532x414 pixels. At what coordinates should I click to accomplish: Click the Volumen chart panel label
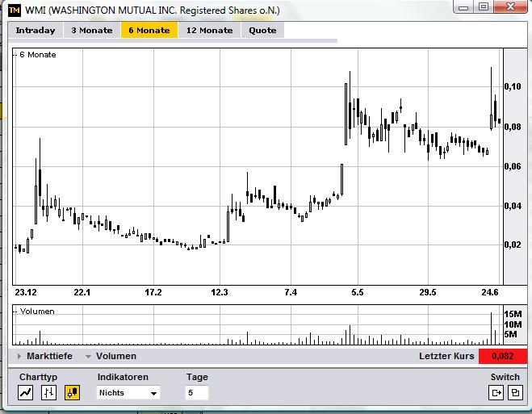pyautogui.click(x=37, y=311)
